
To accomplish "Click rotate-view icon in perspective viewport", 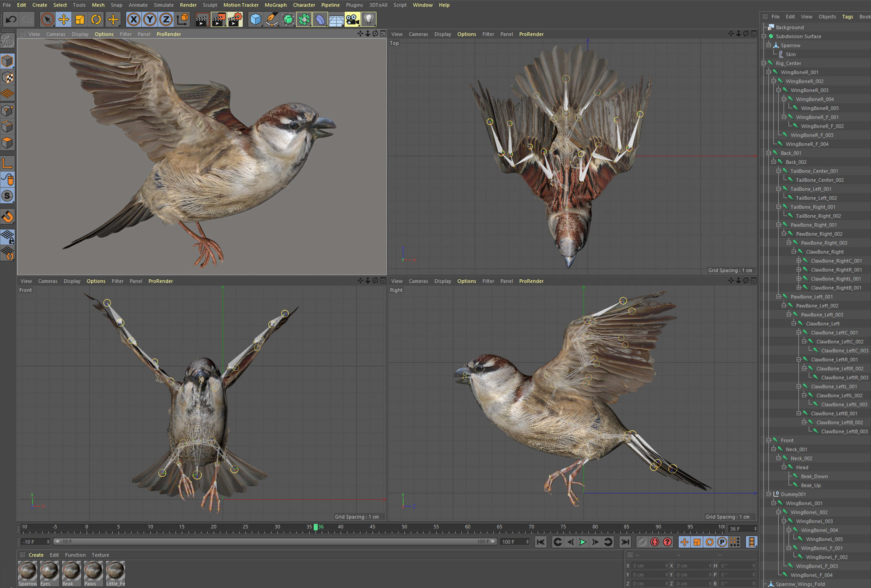I will coord(375,34).
